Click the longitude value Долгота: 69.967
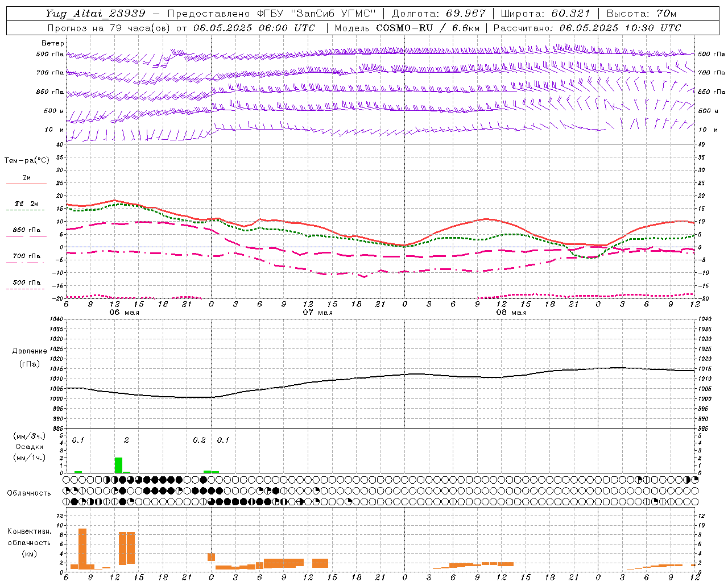The height and width of the screenshot is (582, 728). click(x=439, y=14)
